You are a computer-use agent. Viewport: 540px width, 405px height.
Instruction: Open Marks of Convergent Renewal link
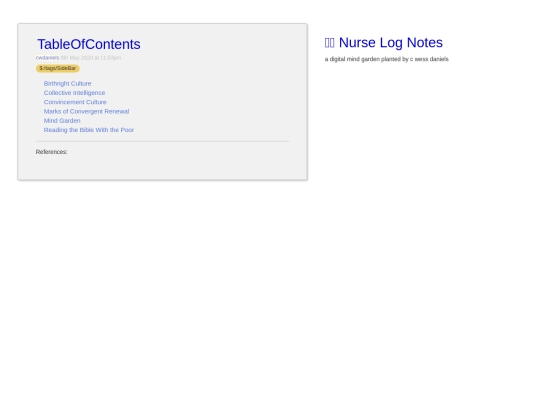pyautogui.click(x=86, y=112)
